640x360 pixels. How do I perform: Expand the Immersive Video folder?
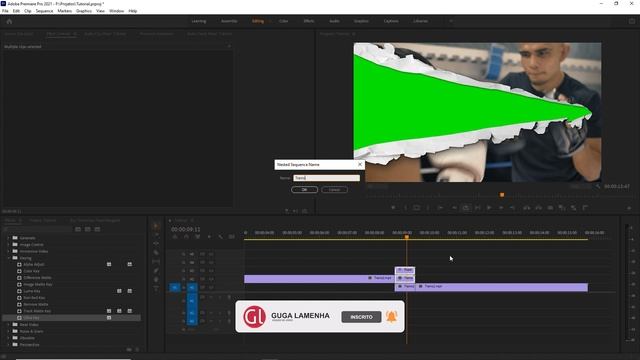point(8,251)
